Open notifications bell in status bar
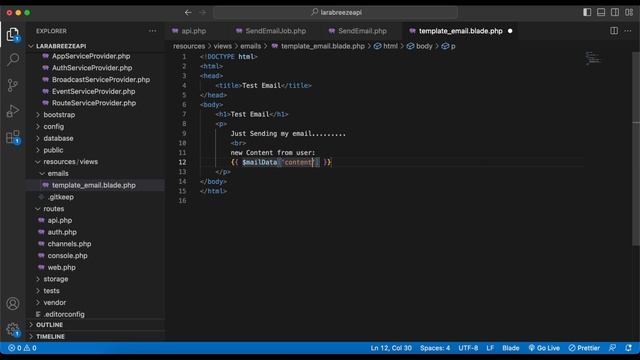Viewport: 640px width, 360px height. pos(629,348)
